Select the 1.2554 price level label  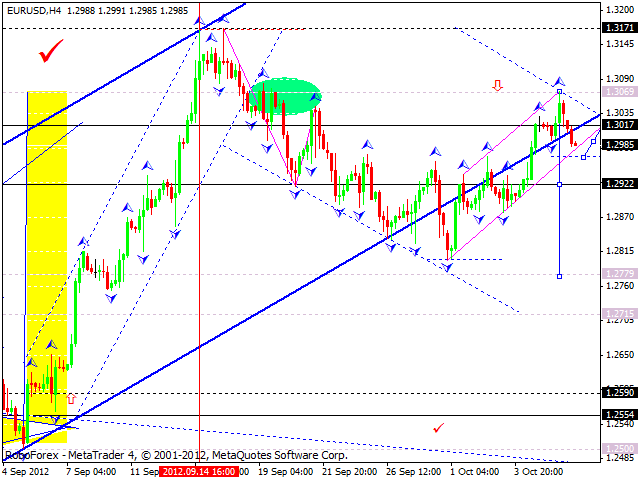(x=621, y=415)
